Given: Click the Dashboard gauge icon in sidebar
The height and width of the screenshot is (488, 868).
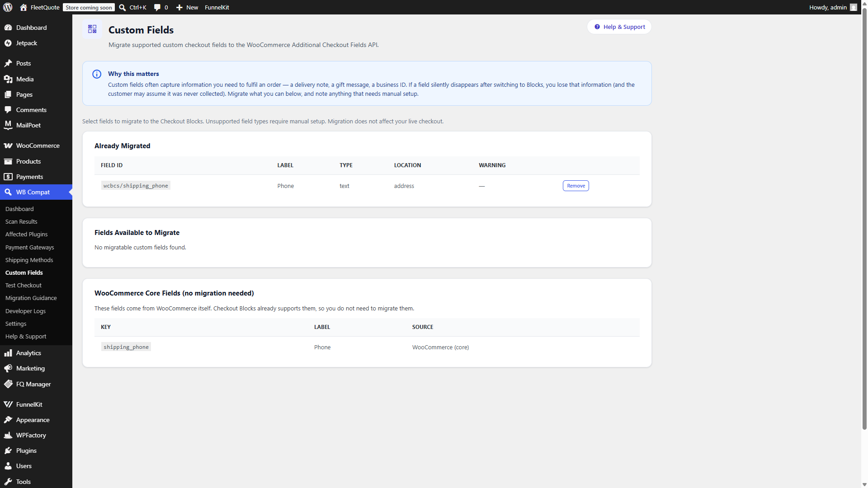Looking at the screenshot, I should pyautogui.click(x=8, y=28).
